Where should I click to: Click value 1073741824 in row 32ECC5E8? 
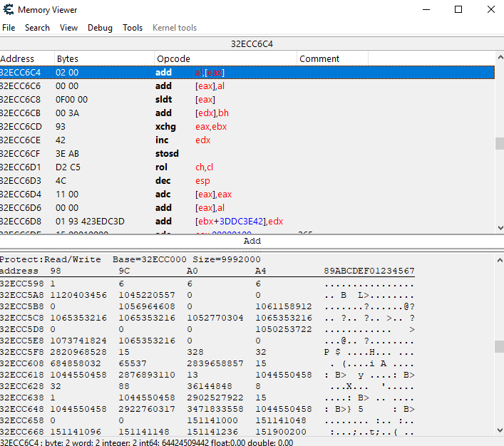pyautogui.click(x=78, y=341)
